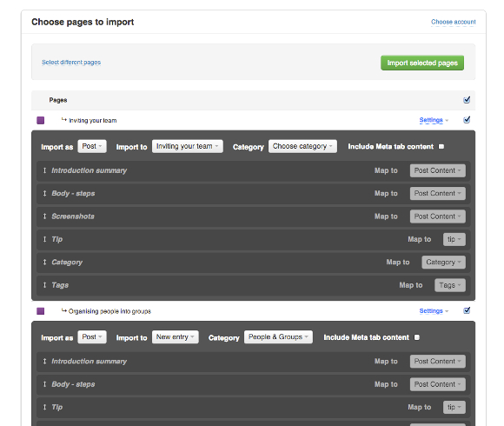Open Import as Post dropdown in first panel
Viewport: 504px width, 426px height.
pos(92,146)
